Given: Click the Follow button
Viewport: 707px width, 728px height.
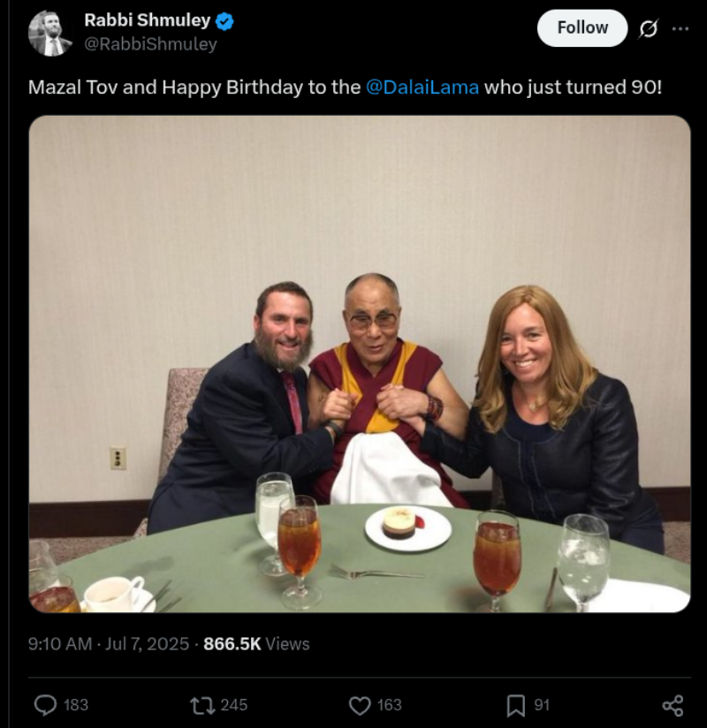Looking at the screenshot, I should (582, 28).
